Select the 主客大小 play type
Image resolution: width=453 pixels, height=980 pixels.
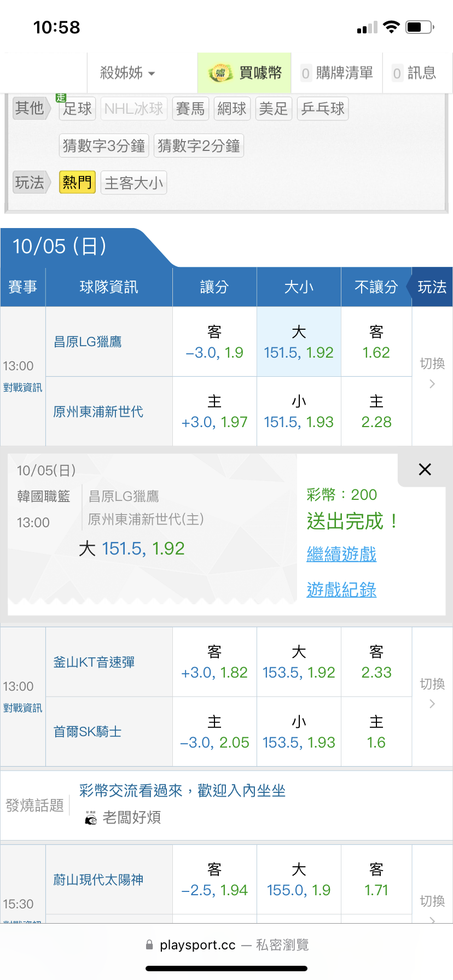[x=134, y=183]
